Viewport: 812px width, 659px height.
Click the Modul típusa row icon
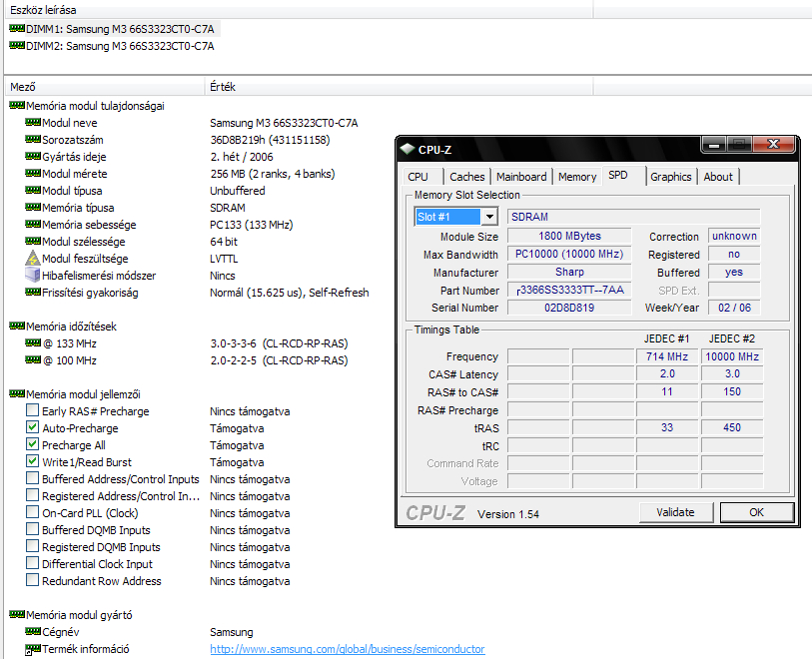[33, 190]
